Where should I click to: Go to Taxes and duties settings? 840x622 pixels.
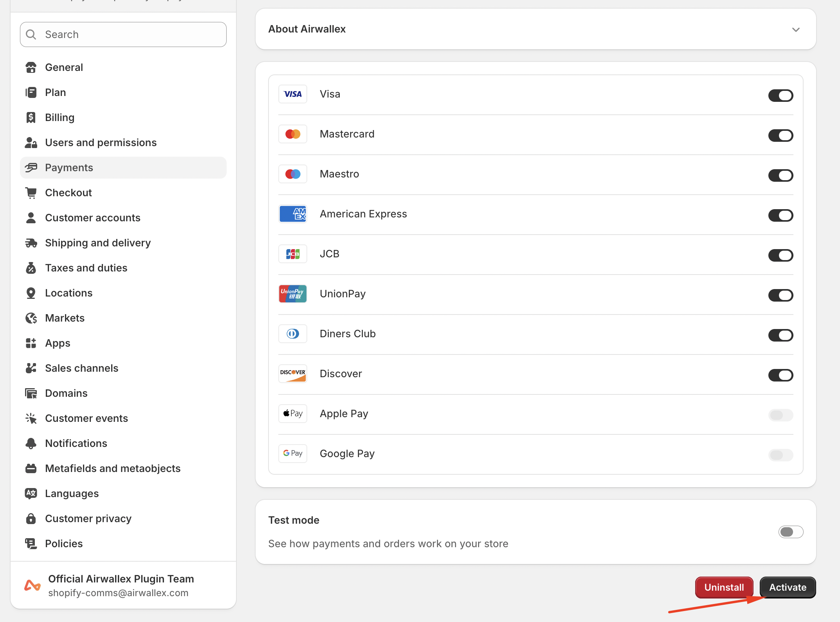click(86, 268)
